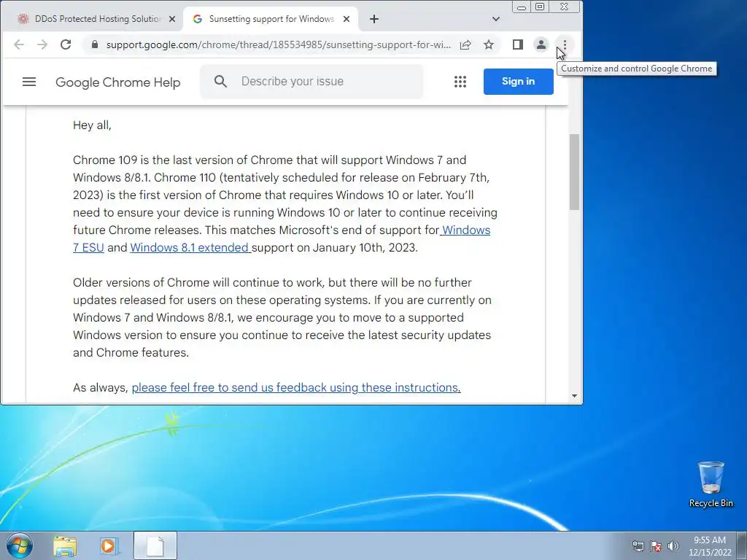
Task: Click the Google Chrome Help title
Action: click(117, 82)
